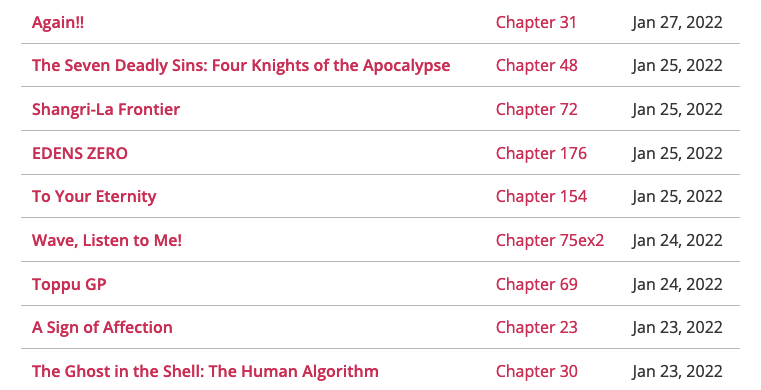Select the Jan 24, 2022 date beside Toppu GP
The width and height of the screenshot is (761, 390).
point(677,284)
